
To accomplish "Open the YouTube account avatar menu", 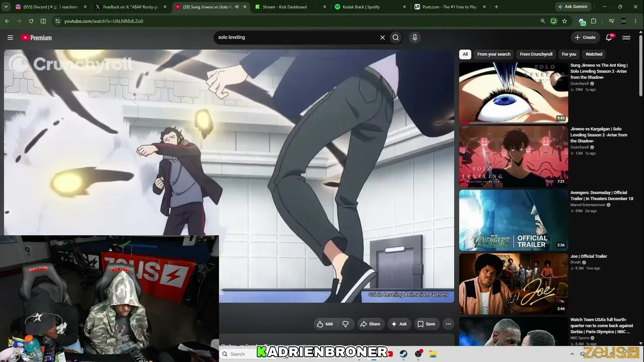I will click(x=626, y=37).
